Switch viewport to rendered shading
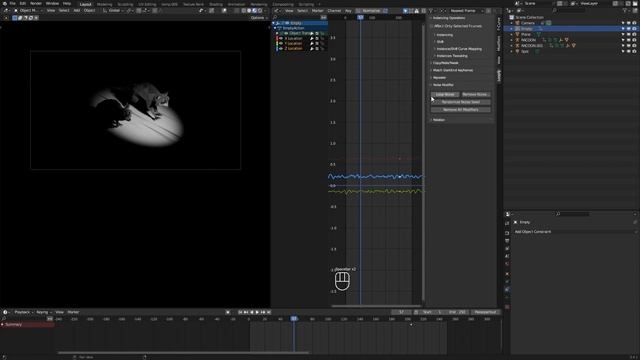Image resolution: width=640 pixels, height=360 pixels. click(x=260, y=11)
